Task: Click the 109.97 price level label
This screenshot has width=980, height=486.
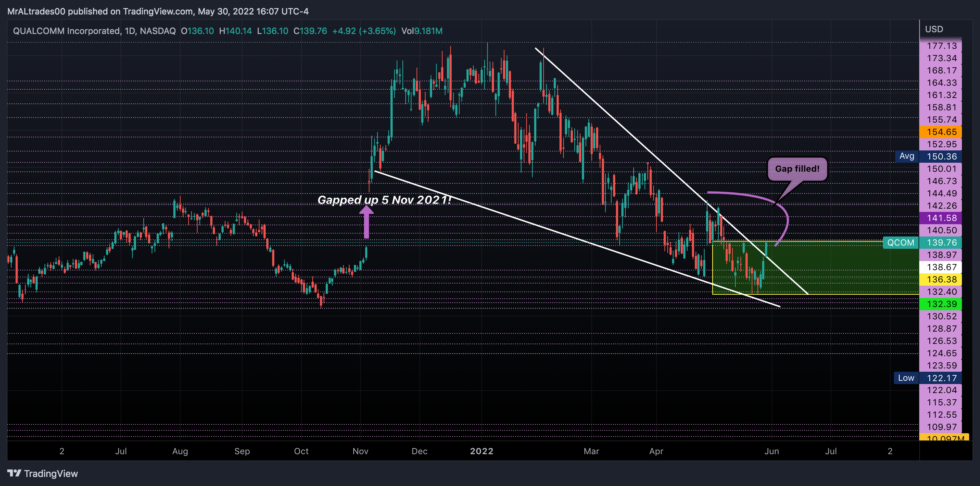Action: click(941, 427)
